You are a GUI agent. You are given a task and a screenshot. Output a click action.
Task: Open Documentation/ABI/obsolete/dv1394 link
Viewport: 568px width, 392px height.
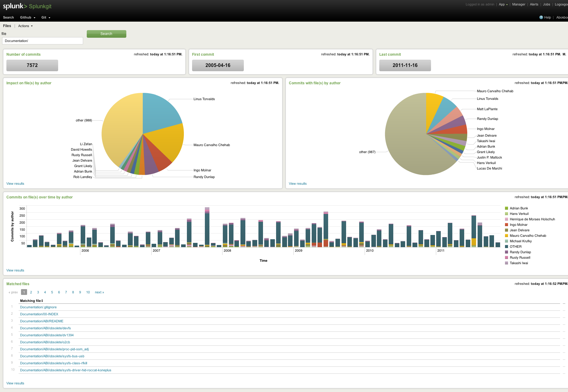[x=47, y=335]
